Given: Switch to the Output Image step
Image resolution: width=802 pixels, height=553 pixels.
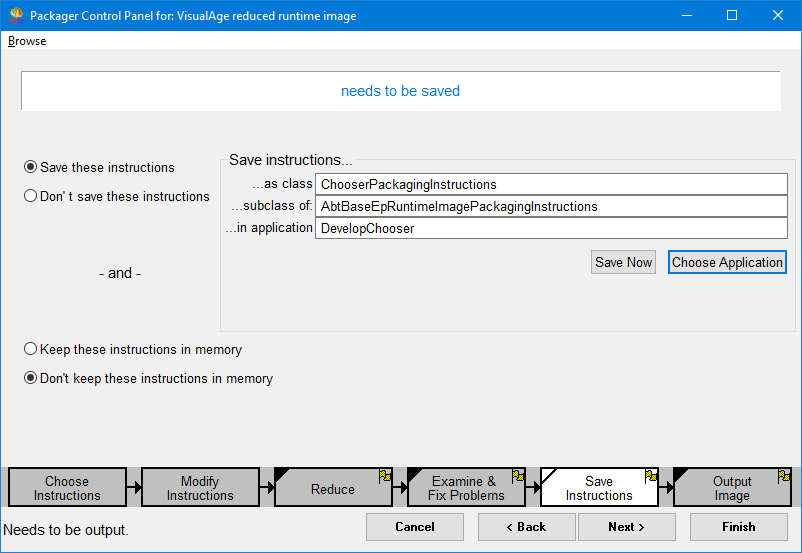Looking at the screenshot, I should click(x=731, y=488).
